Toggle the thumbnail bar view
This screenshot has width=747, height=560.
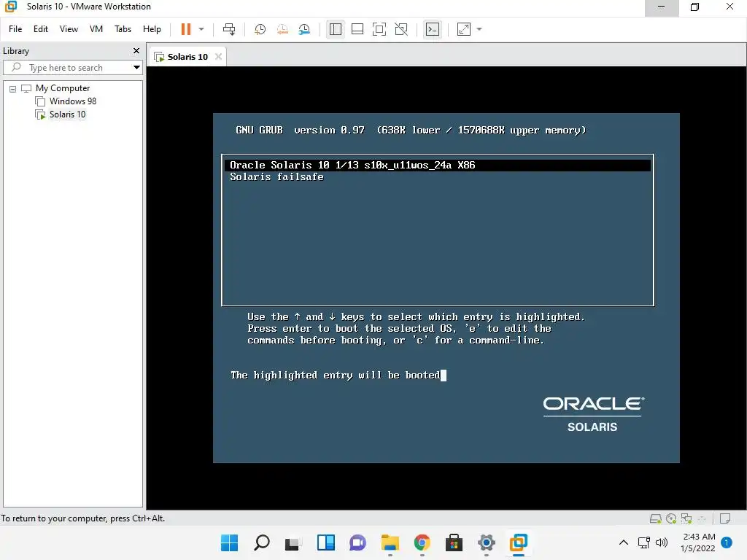357,29
